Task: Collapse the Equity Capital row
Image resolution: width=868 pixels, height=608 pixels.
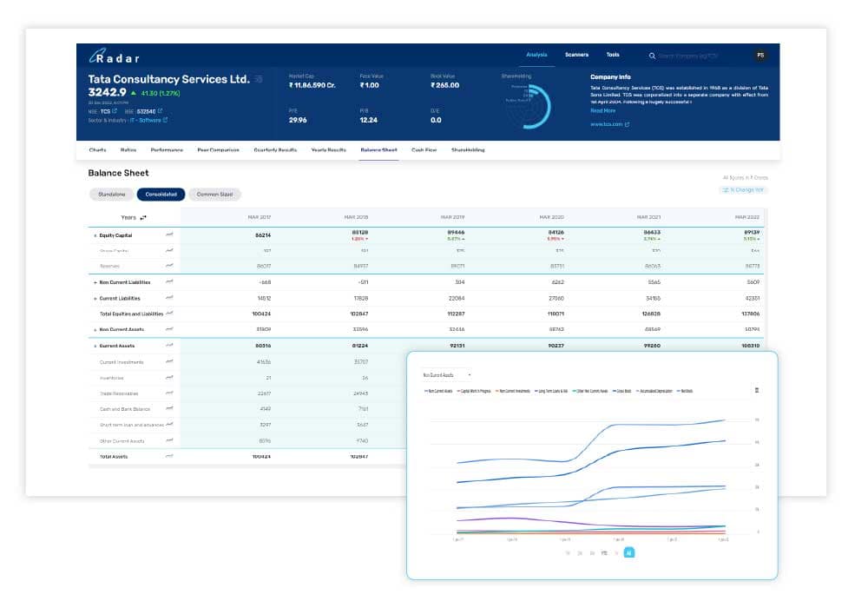Action: click(x=95, y=235)
